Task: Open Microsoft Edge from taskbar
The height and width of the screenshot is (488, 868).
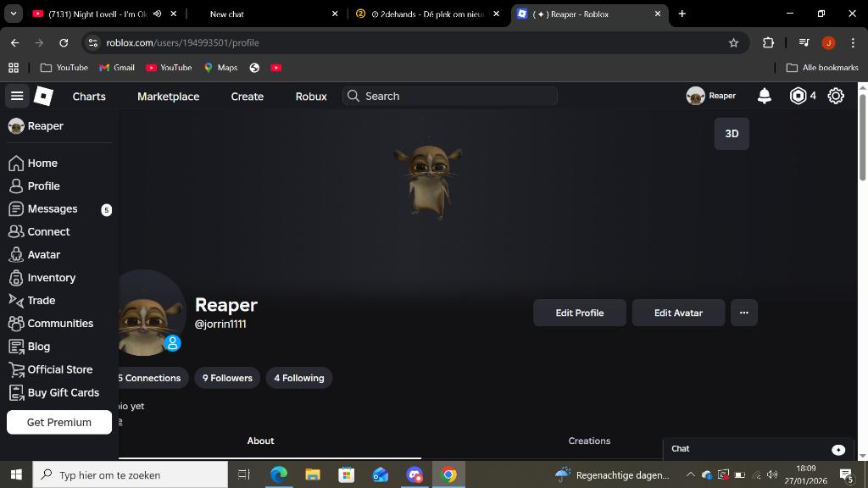Action: click(278, 474)
